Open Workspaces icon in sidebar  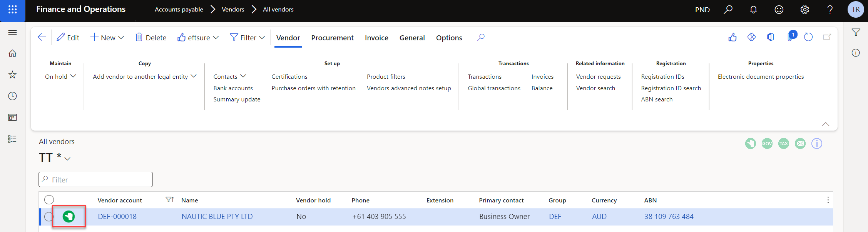pos(12,117)
